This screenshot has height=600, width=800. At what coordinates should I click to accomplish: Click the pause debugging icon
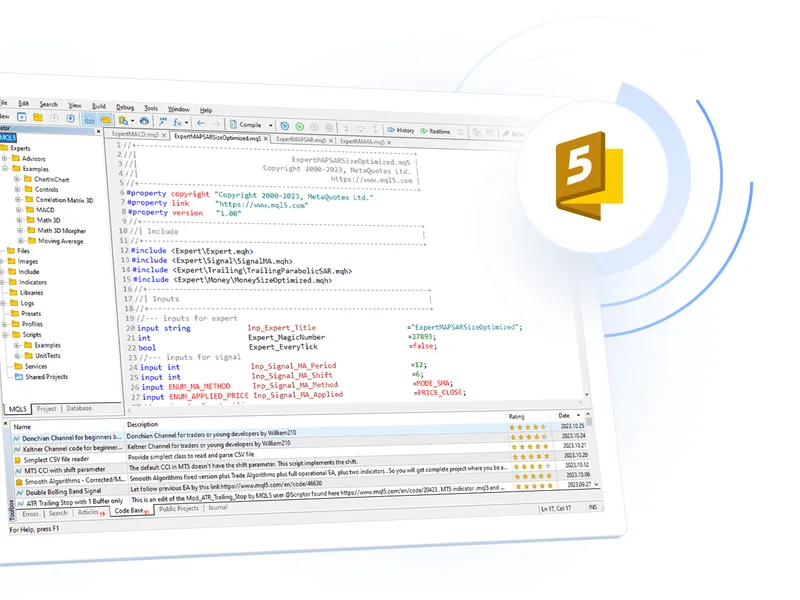tap(314, 127)
